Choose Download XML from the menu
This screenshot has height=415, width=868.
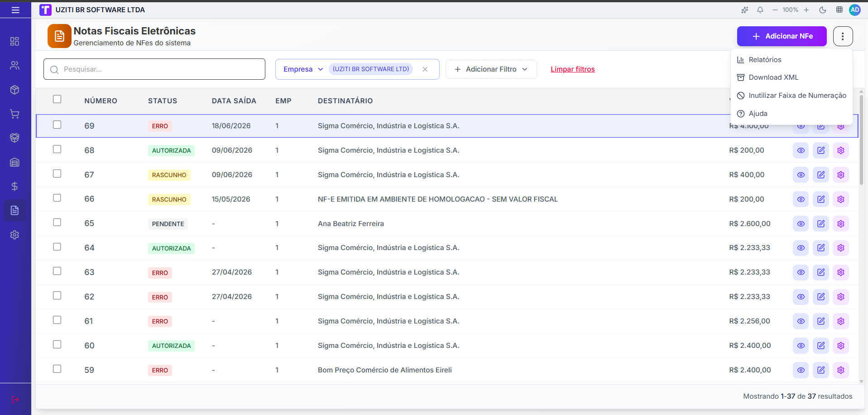point(791,77)
